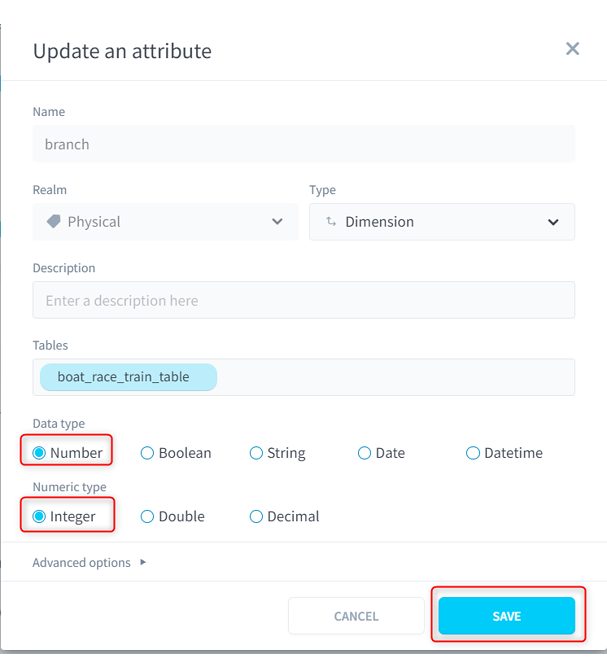This screenshot has height=670, width=607.
Task: Click the Description input field
Action: point(304,300)
